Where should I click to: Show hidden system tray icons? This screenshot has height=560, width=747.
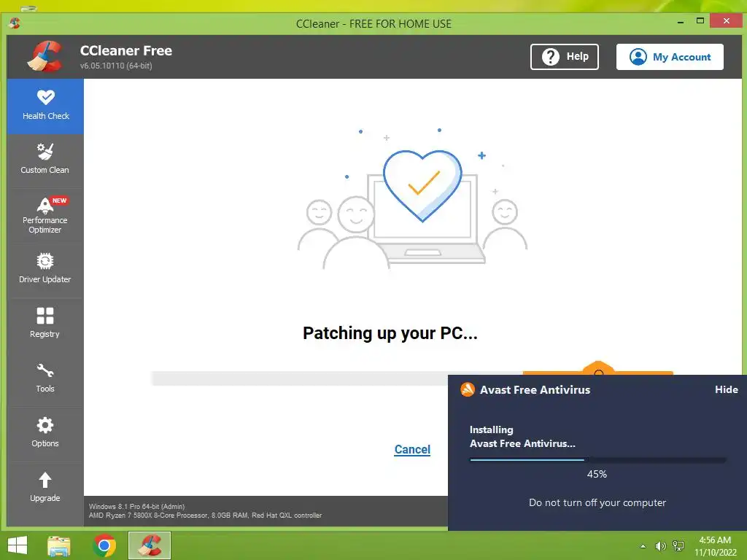coord(643,546)
